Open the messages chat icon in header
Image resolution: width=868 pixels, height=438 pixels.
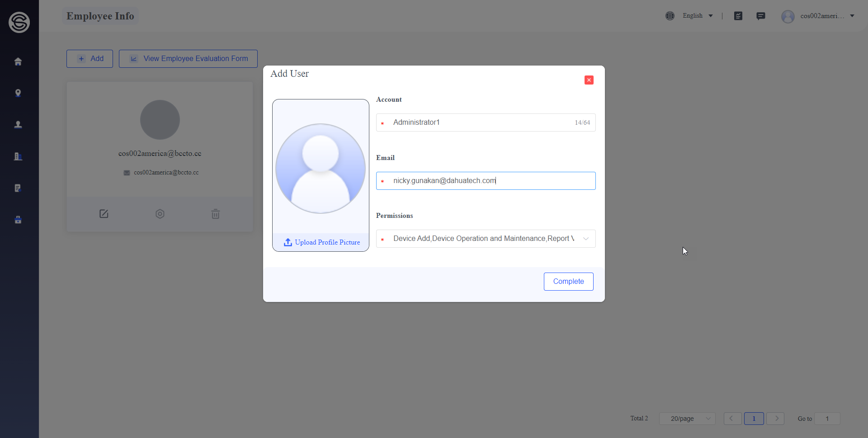(761, 16)
